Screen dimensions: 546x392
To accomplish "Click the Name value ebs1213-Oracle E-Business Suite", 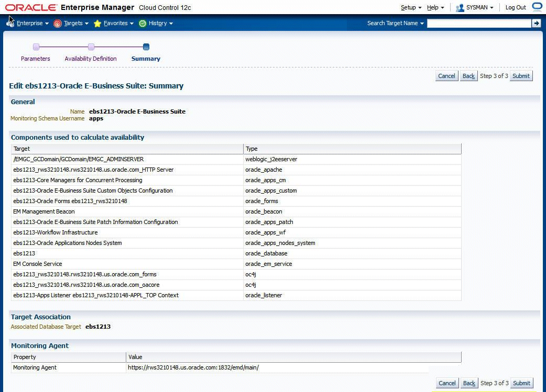I will (x=137, y=111).
